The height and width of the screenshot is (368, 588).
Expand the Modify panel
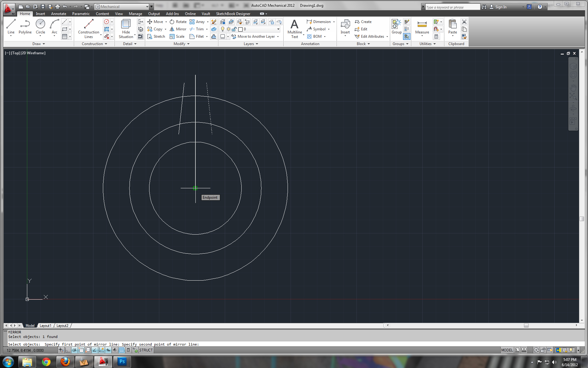[182, 44]
